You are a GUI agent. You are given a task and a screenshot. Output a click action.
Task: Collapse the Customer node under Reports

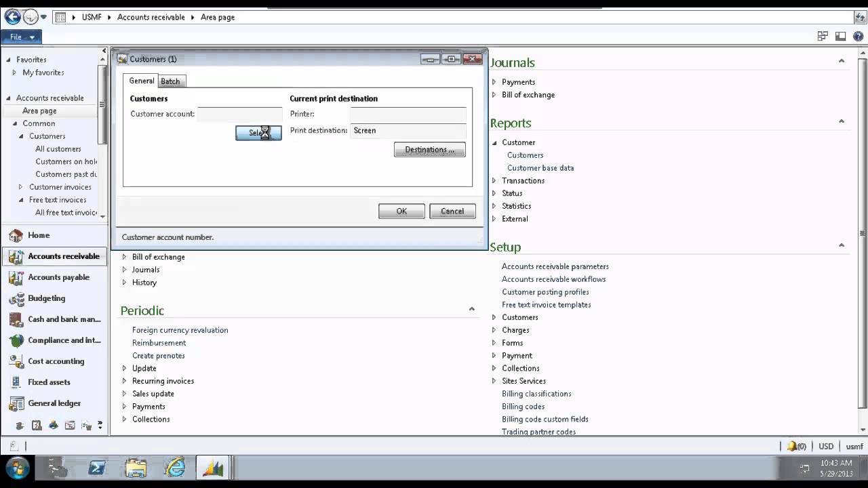pos(494,142)
